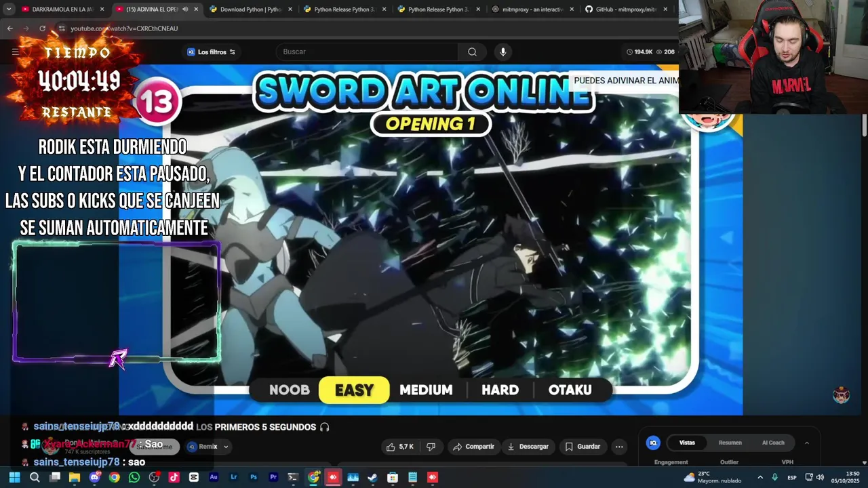Open Steam from taskbar
Image resolution: width=868 pixels, height=488 pixels.
(x=372, y=477)
